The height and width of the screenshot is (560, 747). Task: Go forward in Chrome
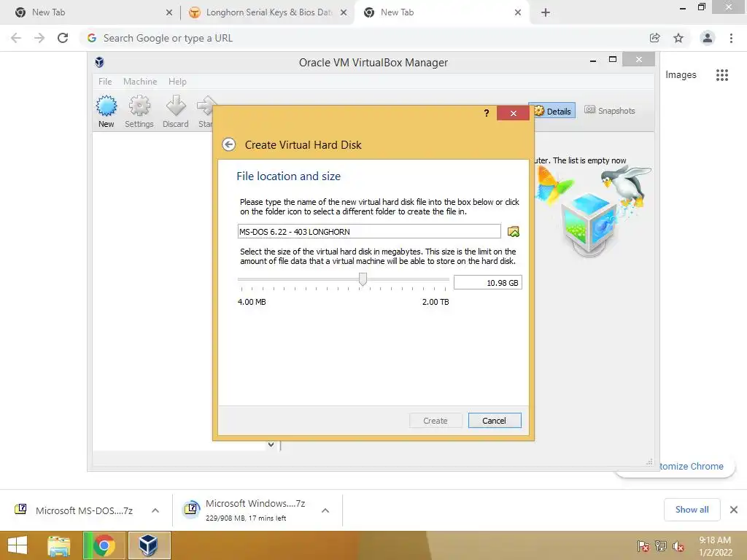[39, 38]
